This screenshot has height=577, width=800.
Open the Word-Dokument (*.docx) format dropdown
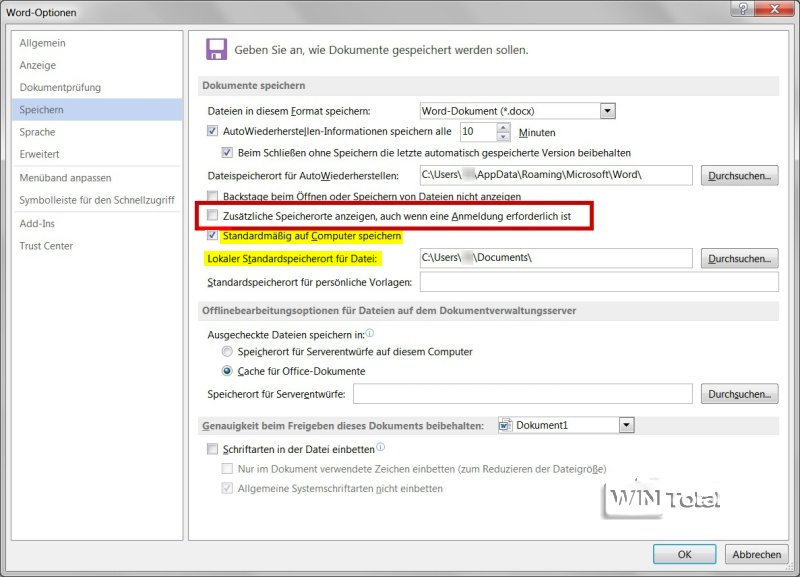point(607,111)
